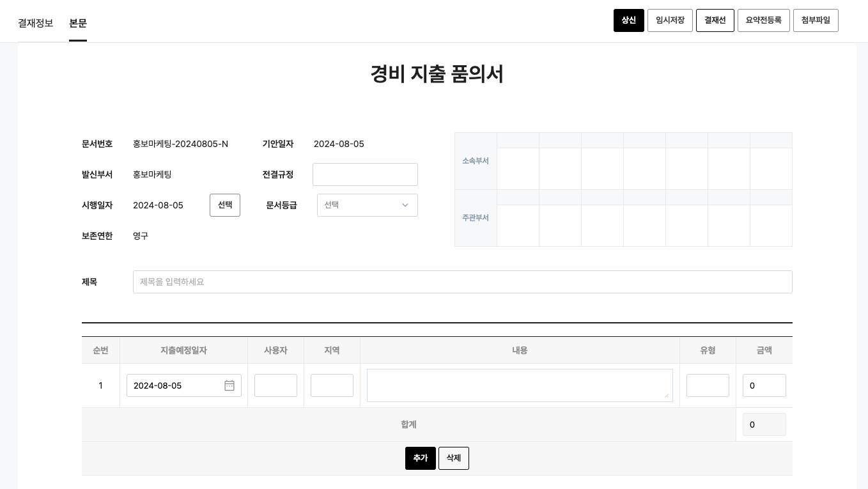Image resolution: width=868 pixels, height=489 pixels.
Task: Open the 첨부파일 attachments button
Action: tap(815, 20)
